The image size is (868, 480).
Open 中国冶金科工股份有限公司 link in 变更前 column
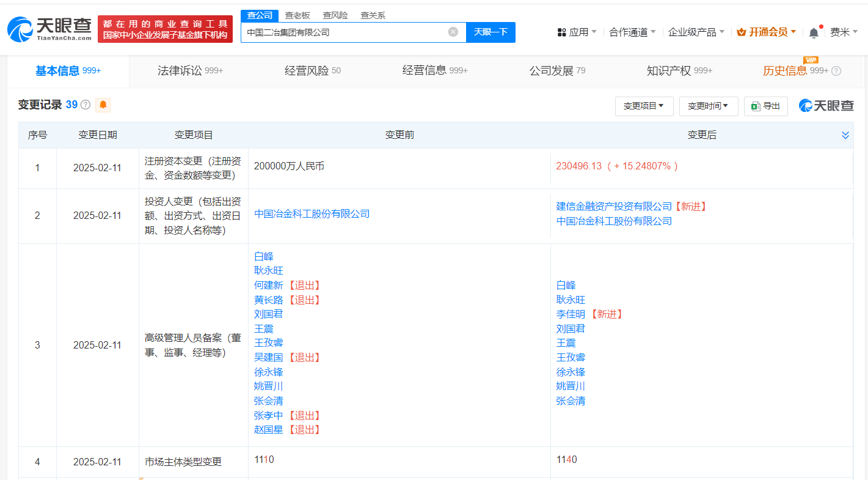(312, 214)
